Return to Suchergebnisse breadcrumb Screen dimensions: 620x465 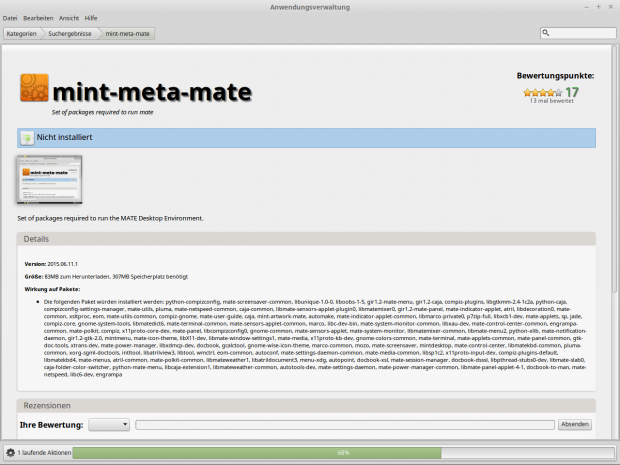click(70, 34)
